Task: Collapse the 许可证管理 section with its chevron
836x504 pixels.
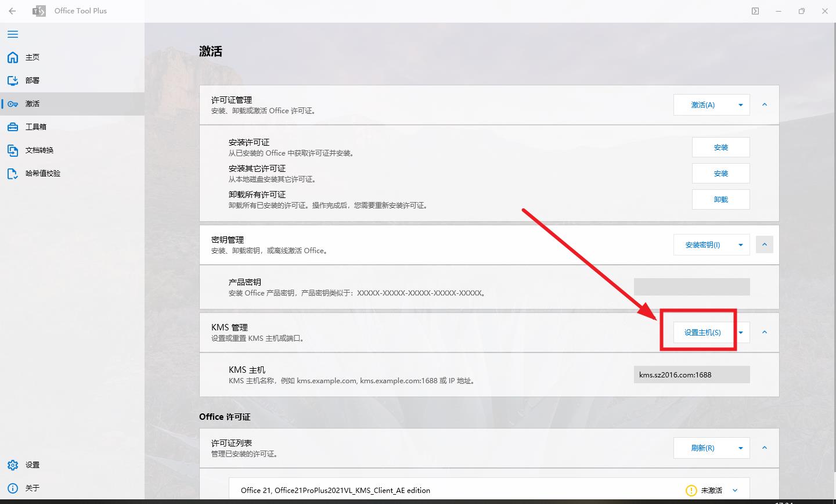Action: (x=765, y=105)
